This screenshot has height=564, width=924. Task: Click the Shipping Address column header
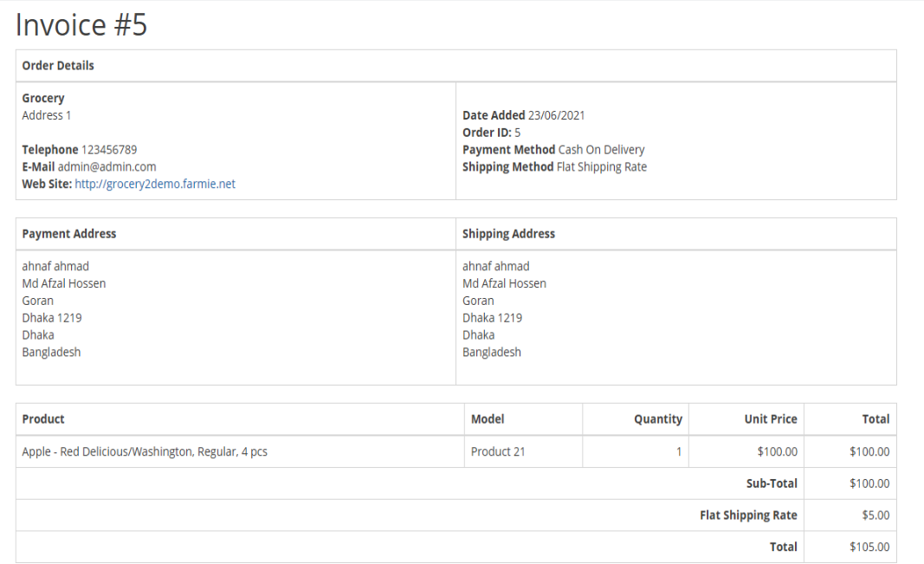[508, 234]
